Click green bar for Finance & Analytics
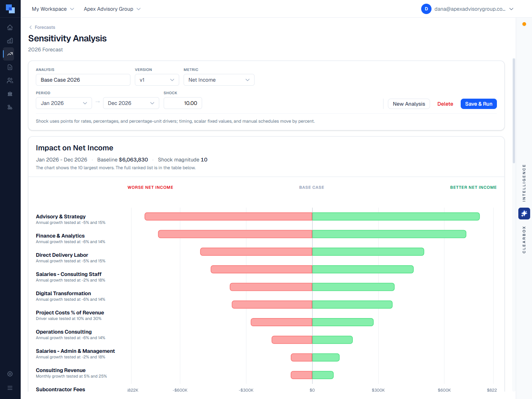 pyautogui.click(x=389, y=234)
